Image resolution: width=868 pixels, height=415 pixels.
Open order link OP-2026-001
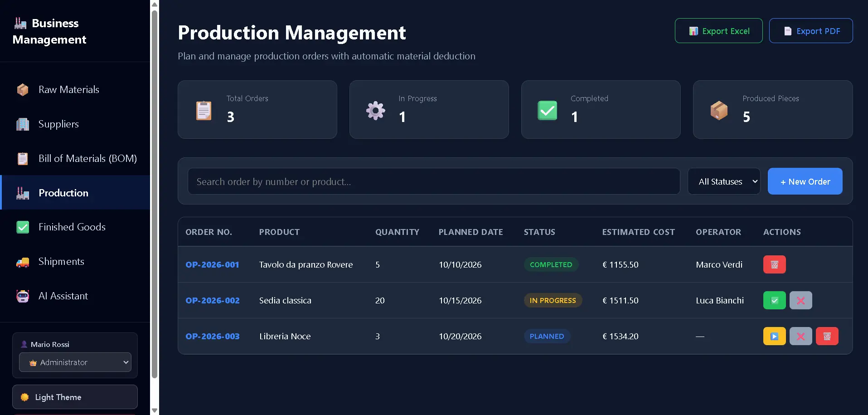[212, 265]
